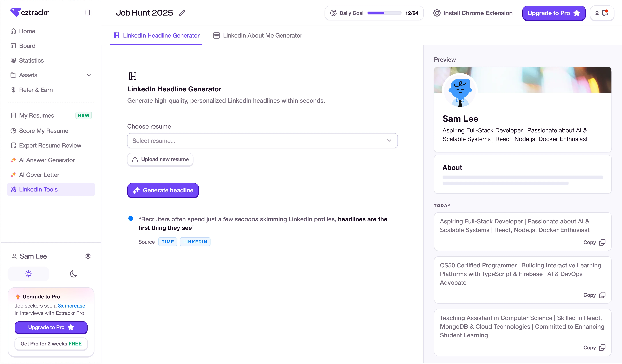Collapse the sidebar panel icon
This screenshot has height=364, width=622.
tap(88, 13)
